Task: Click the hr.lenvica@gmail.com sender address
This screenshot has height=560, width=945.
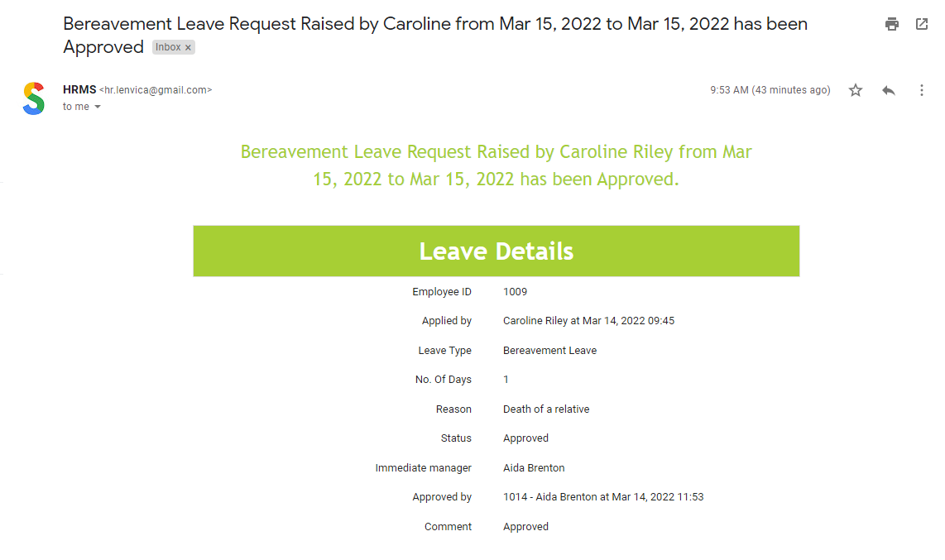Action: click(x=156, y=89)
